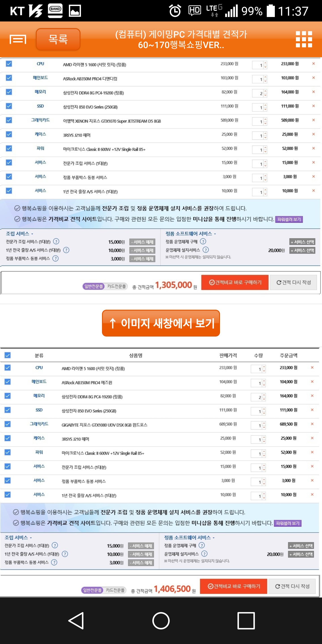This screenshot has width=322, height=644.
Task: Open the grid menu icon in the header
Action: coord(304,39)
